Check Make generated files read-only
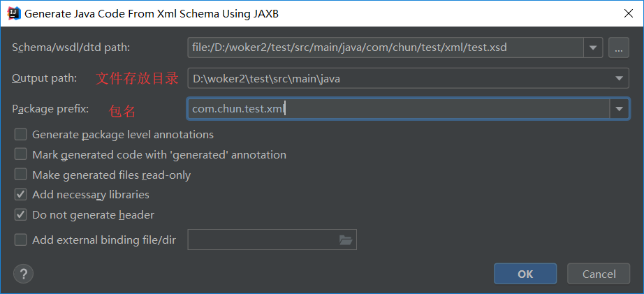Viewport: 644px width, 294px height. pyautogui.click(x=21, y=175)
